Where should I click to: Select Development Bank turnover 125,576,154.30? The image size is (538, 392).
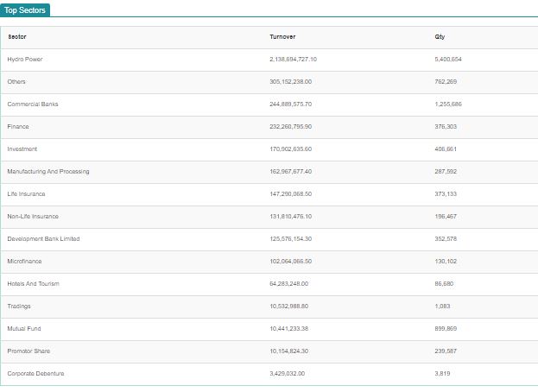[x=291, y=238]
